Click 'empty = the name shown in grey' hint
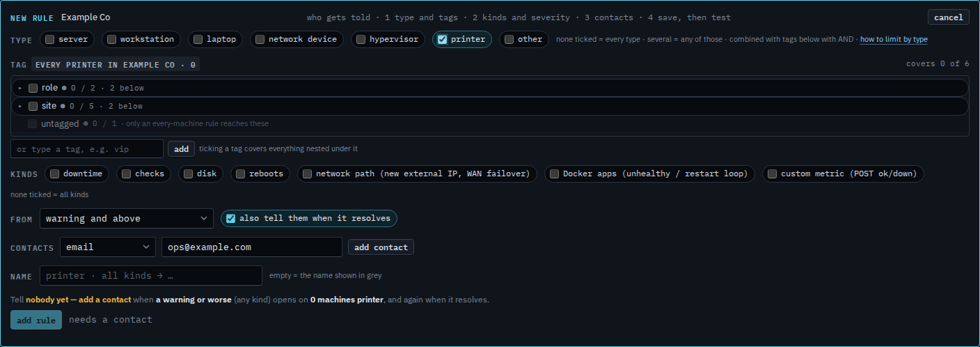Image resolution: width=980 pixels, height=347 pixels. pos(326,276)
